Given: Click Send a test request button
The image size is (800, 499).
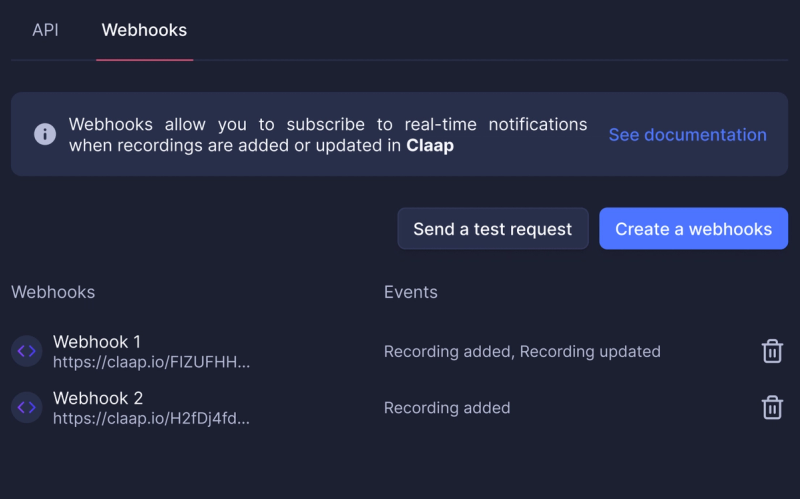Looking at the screenshot, I should click(493, 229).
